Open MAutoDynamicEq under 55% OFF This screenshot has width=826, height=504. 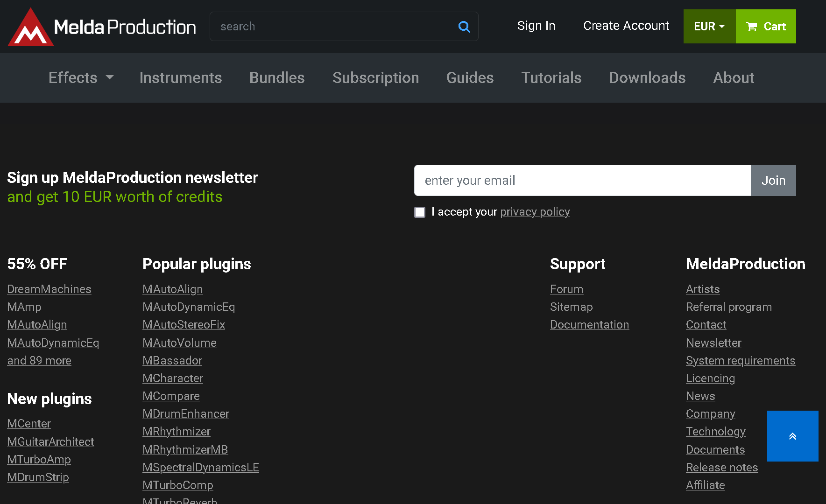click(53, 343)
